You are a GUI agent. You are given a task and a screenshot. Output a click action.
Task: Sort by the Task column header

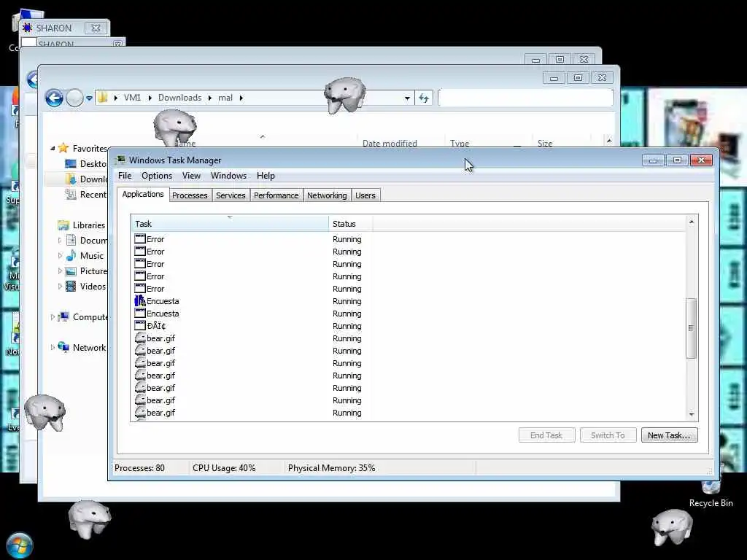(230, 224)
